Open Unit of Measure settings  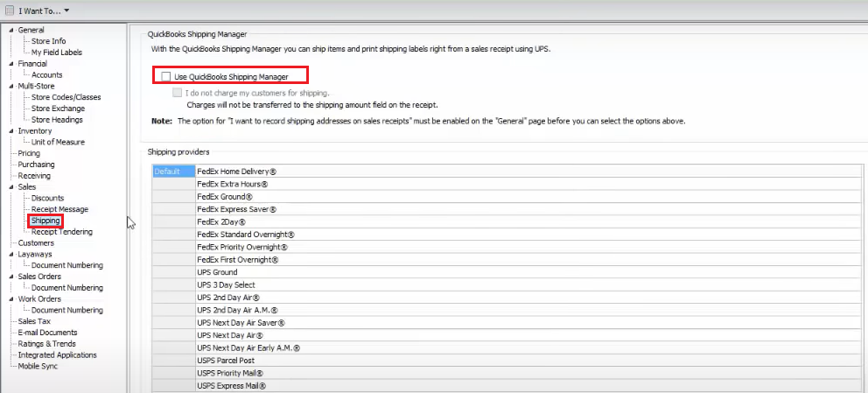click(58, 142)
